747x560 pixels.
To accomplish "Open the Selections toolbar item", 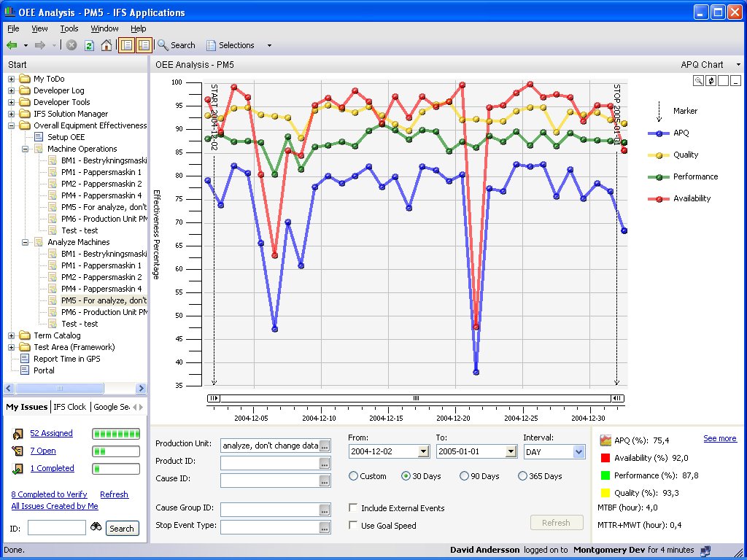I will [231, 45].
